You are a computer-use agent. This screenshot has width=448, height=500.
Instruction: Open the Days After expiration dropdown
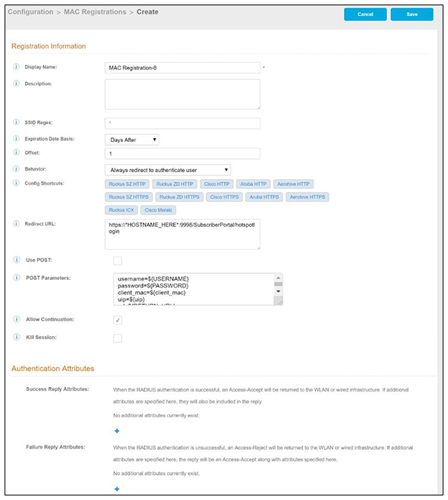pyautogui.click(x=132, y=140)
